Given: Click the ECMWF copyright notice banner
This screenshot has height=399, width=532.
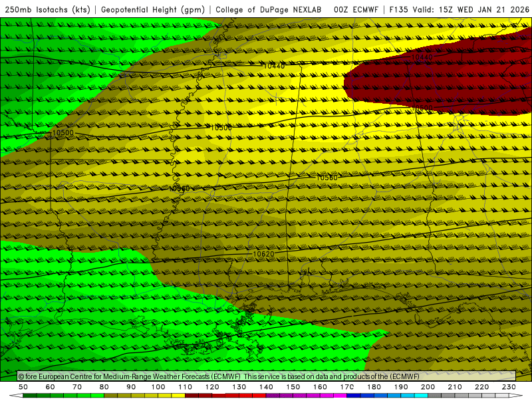Looking at the screenshot, I should tap(267, 376).
